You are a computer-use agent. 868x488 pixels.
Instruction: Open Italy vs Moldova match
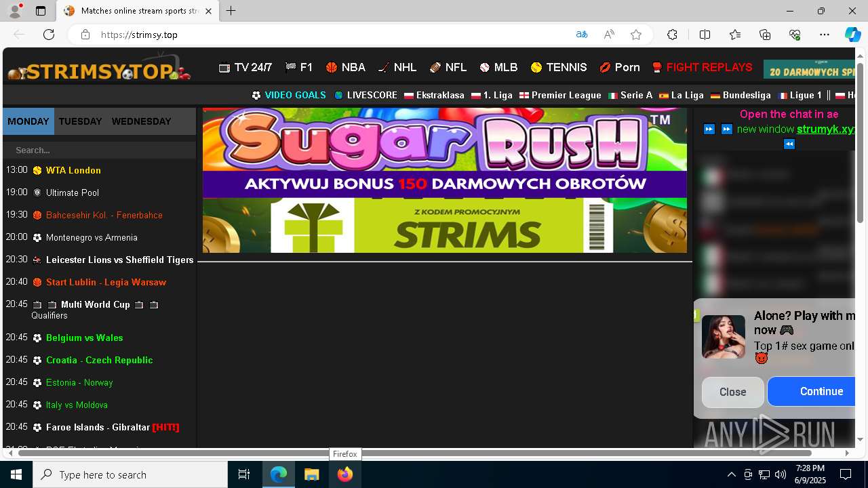tap(77, 405)
